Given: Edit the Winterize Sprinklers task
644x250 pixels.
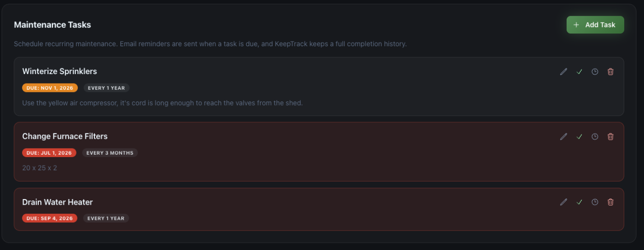Looking at the screenshot, I should 563,72.
